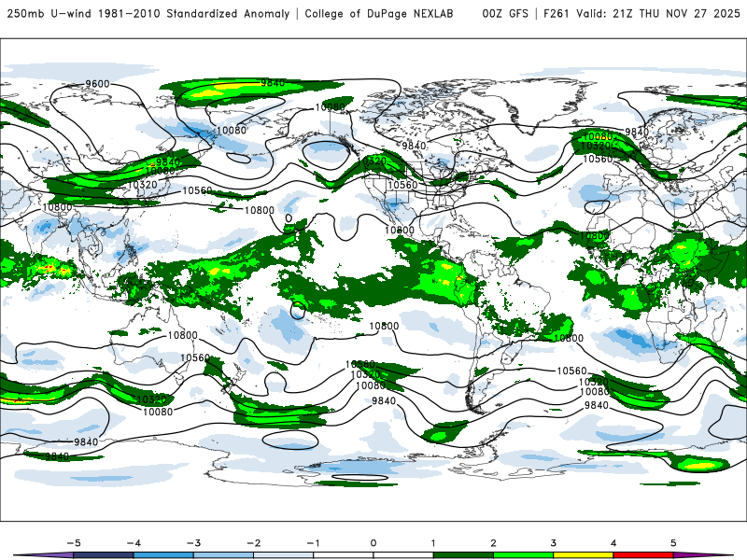747x560 pixels.
Task: Click the '10800' contour label over western Australia
Action: 182,335
